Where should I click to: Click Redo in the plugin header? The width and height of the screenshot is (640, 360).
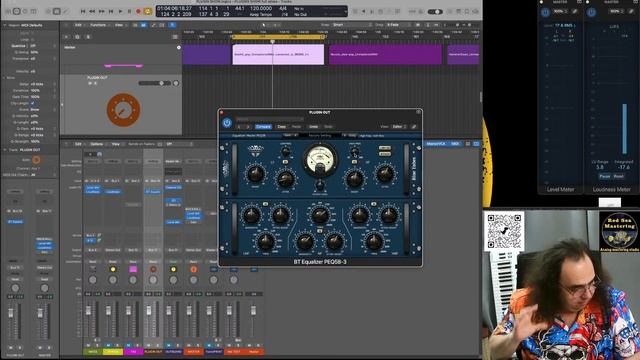[328, 127]
